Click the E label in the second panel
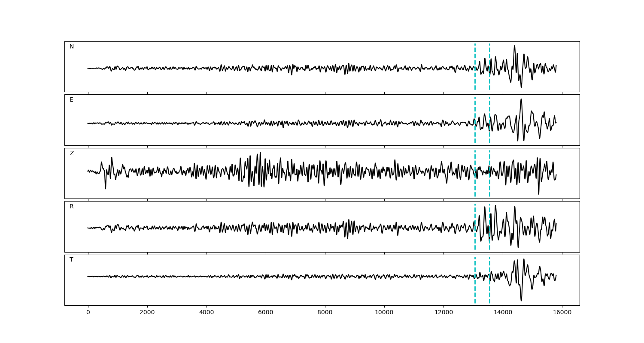 (71, 100)
